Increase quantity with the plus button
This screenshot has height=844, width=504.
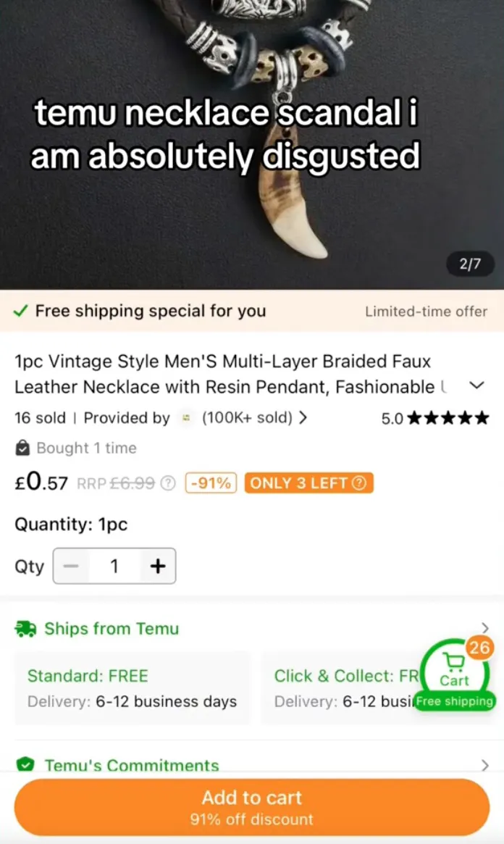point(158,566)
